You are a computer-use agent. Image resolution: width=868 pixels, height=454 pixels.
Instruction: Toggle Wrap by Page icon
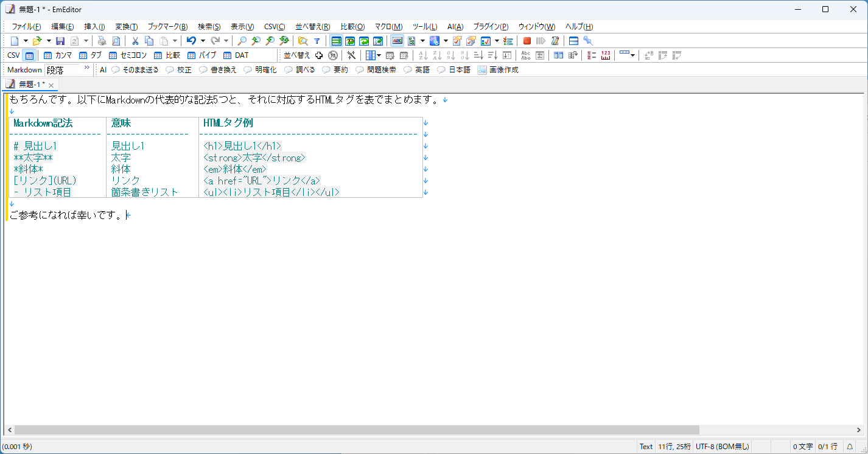(378, 41)
